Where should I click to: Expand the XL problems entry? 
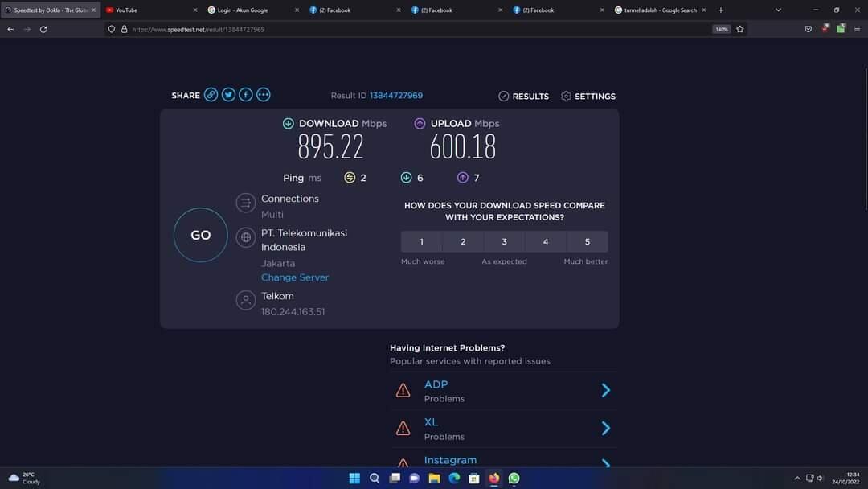(605, 428)
